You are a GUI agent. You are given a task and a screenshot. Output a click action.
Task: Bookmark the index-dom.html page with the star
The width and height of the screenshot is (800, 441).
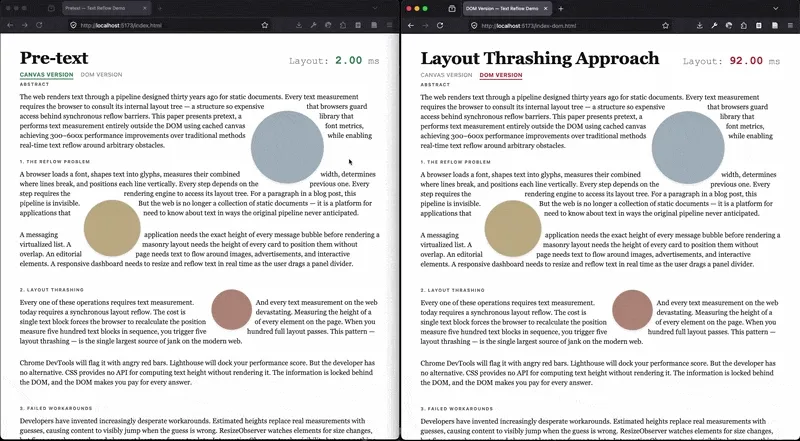665,26
